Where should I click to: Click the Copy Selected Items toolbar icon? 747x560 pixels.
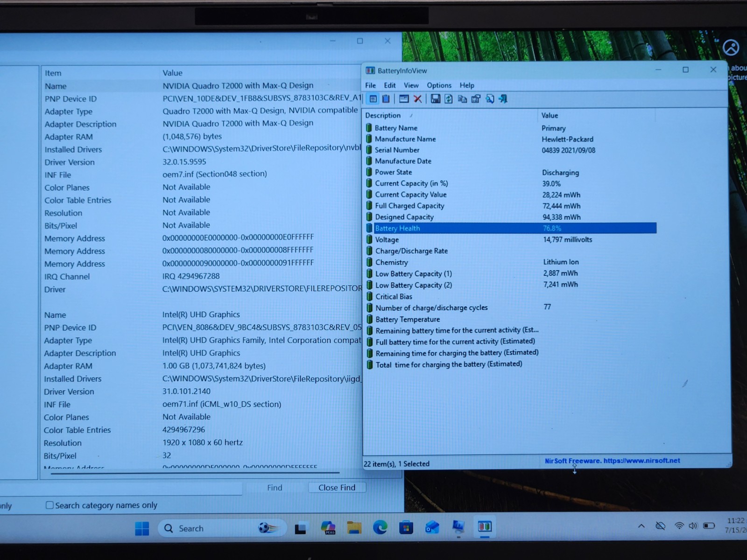click(x=462, y=99)
